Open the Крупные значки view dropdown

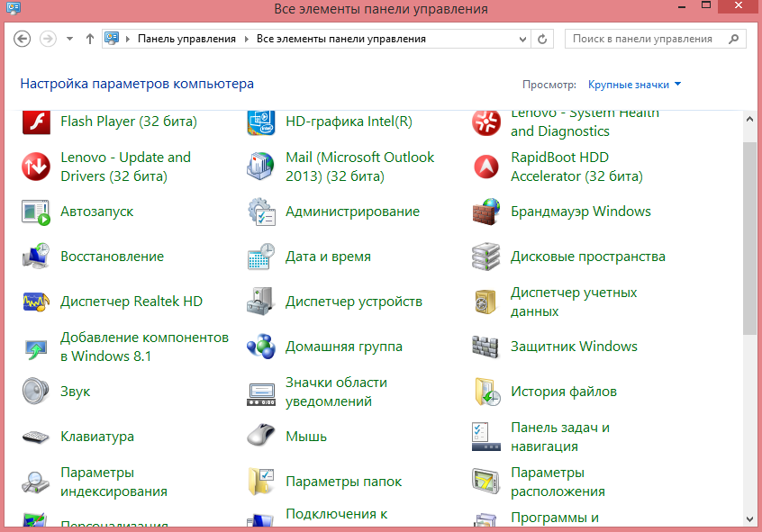coord(634,85)
